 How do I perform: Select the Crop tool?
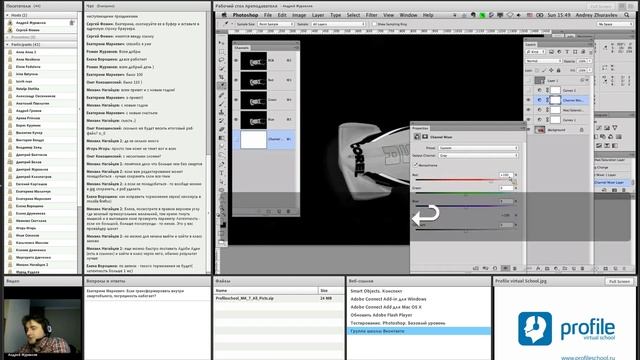click(x=222, y=77)
